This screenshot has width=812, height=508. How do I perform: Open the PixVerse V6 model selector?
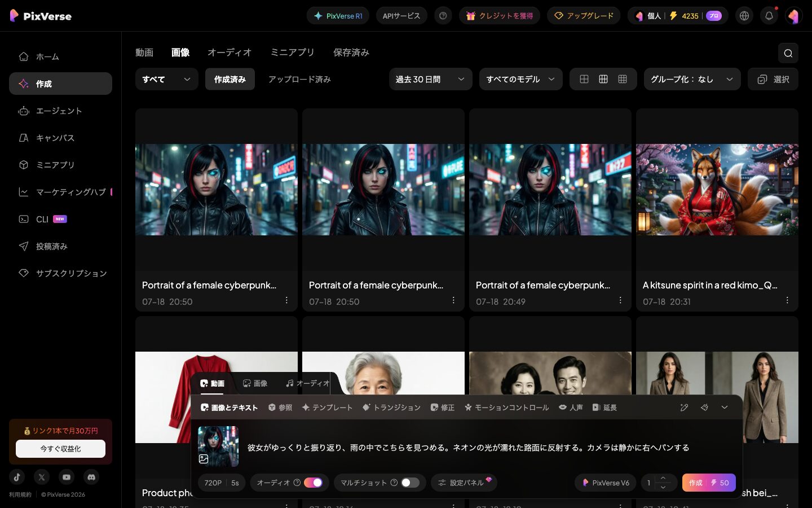(x=606, y=483)
